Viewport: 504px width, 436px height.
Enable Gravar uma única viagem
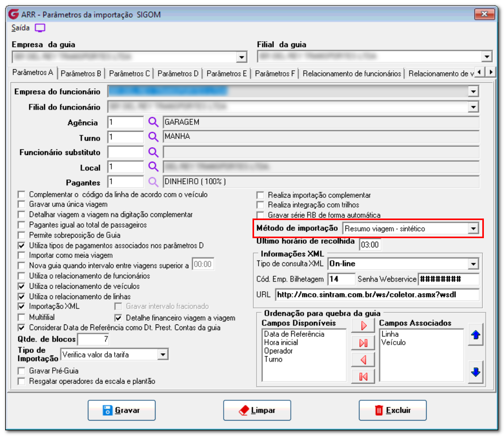pyautogui.click(x=22, y=205)
